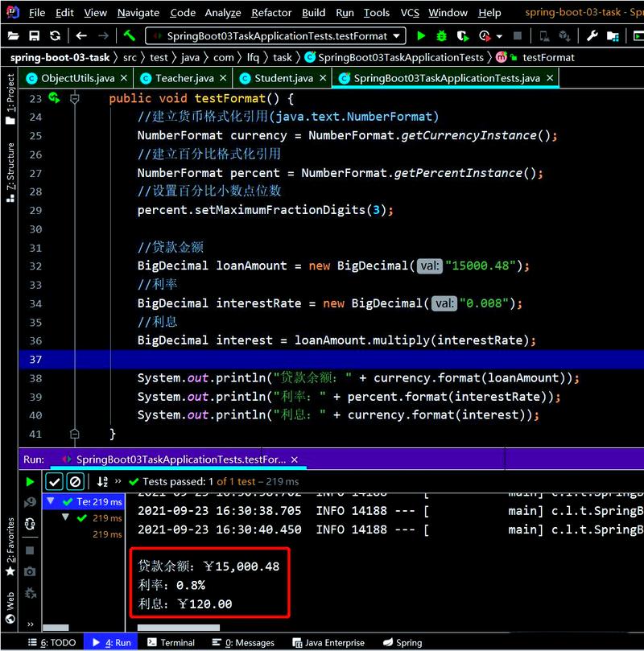Screen dimensions: 644x651
Task: Open the Java Enterprise tool window
Action: [328, 642]
